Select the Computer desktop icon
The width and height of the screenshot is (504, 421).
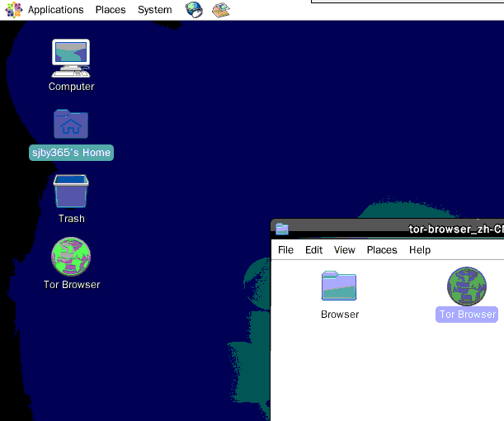[x=71, y=59]
